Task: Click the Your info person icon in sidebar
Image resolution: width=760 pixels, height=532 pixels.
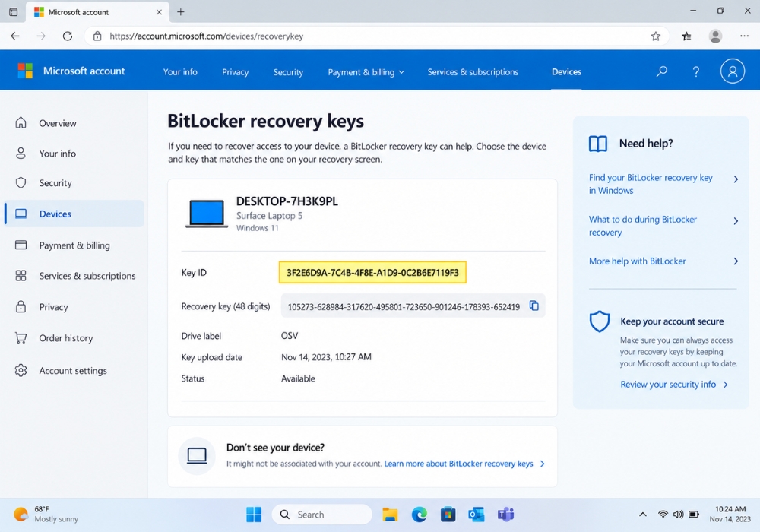Action: coord(21,153)
